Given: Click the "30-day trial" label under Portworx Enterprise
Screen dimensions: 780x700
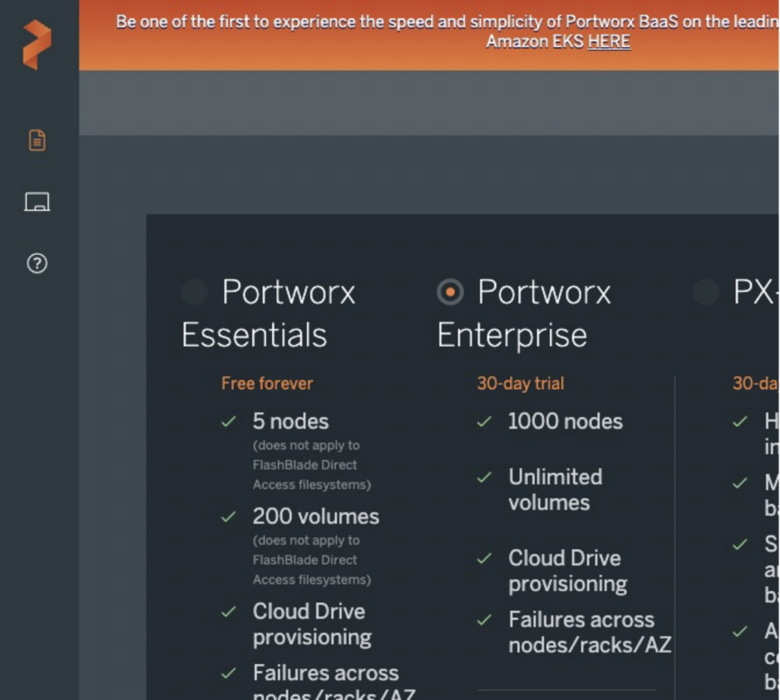Looking at the screenshot, I should point(520,383).
